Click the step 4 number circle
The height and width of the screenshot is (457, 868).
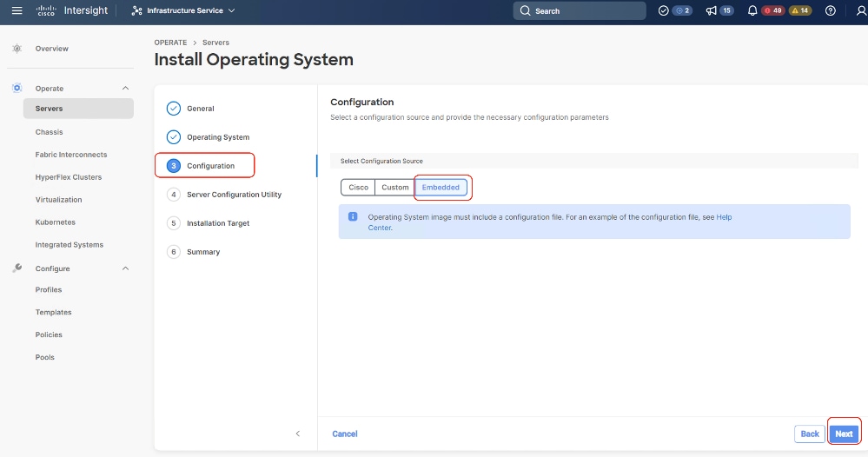click(x=174, y=195)
